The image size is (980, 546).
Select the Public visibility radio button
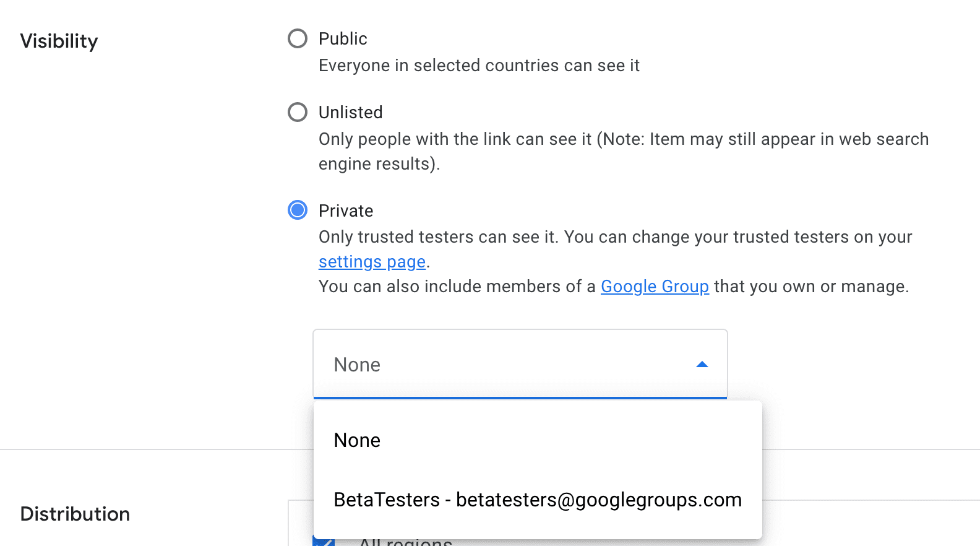tap(298, 38)
